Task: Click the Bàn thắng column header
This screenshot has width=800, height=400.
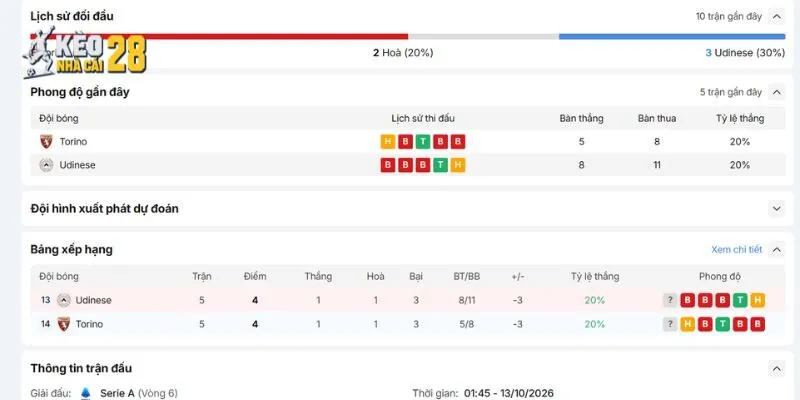Action: tap(581, 118)
